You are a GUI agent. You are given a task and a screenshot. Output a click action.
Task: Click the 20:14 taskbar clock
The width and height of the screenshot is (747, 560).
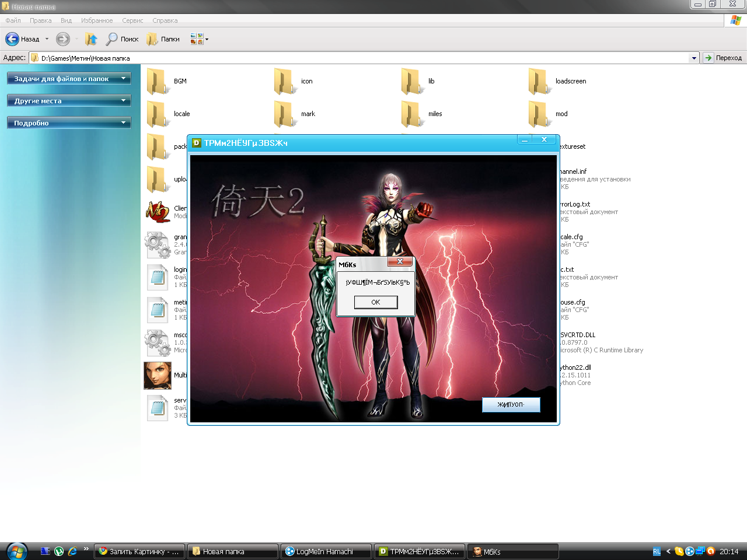(729, 551)
